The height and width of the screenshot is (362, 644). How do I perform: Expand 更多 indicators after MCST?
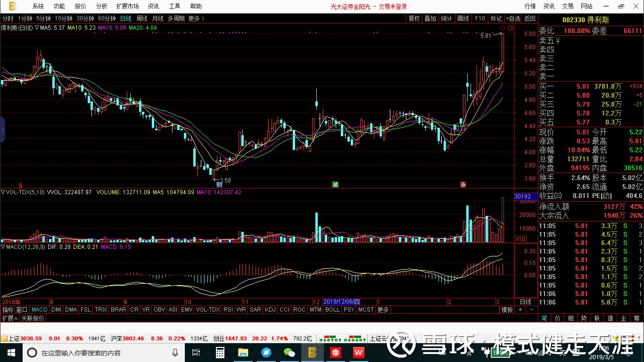pyautogui.click(x=383, y=310)
